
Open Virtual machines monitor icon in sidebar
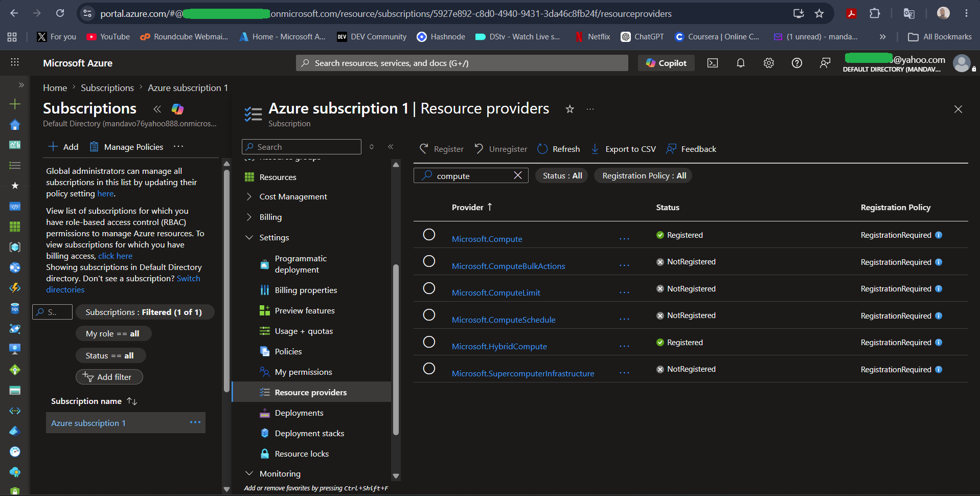15,349
